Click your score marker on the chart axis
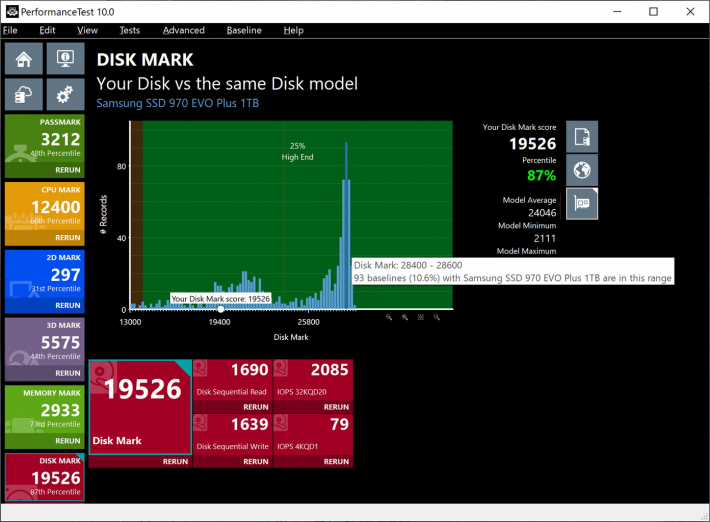 pos(221,309)
